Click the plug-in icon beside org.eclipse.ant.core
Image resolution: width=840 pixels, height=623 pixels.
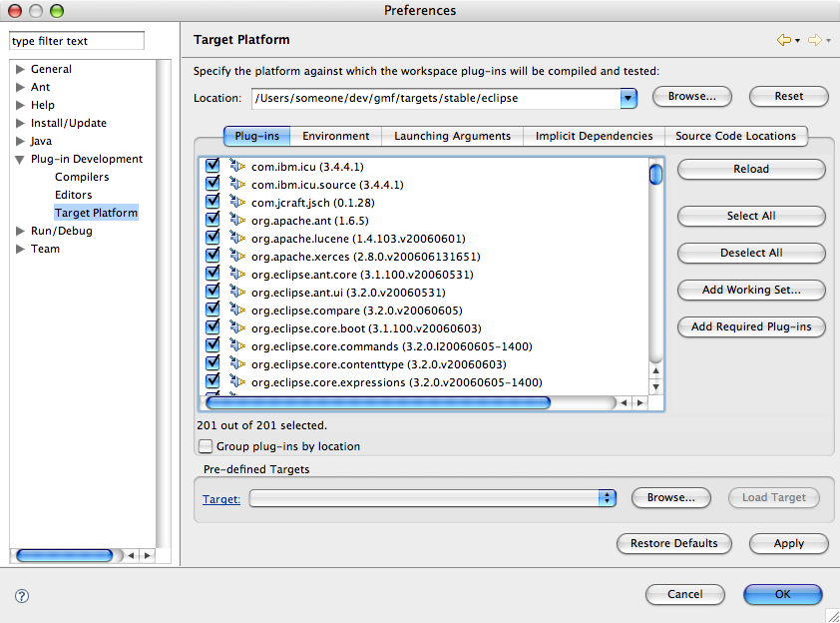click(237, 274)
